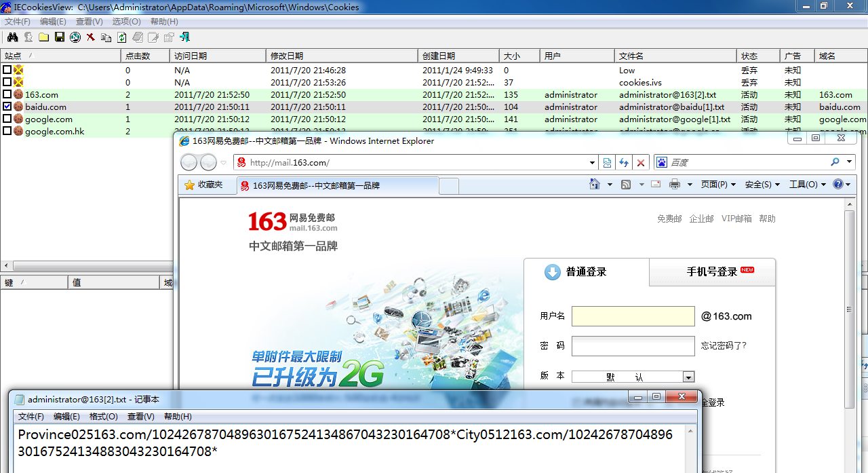
Task: Click the Read Mail envelope icon in IE
Action: point(656,184)
